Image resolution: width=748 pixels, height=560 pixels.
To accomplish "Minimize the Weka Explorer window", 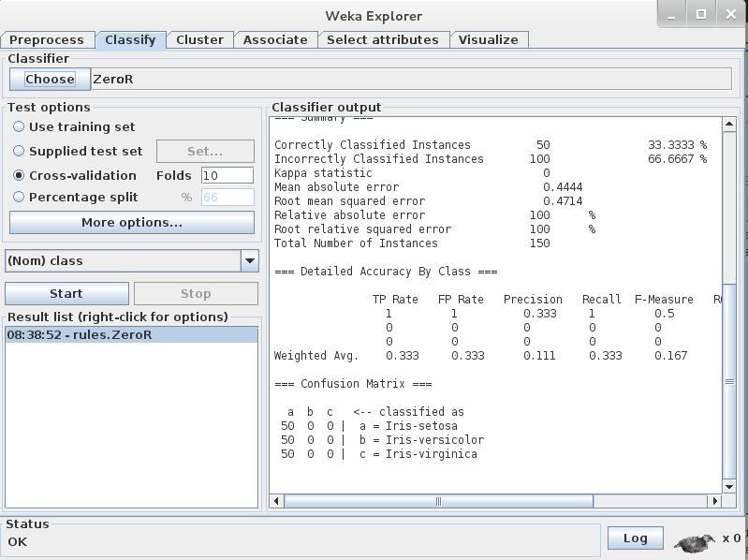I will [671, 14].
